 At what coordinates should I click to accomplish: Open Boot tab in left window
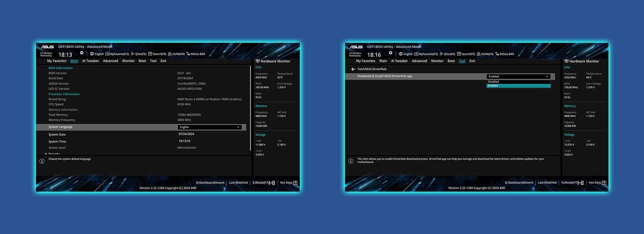pos(142,61)
